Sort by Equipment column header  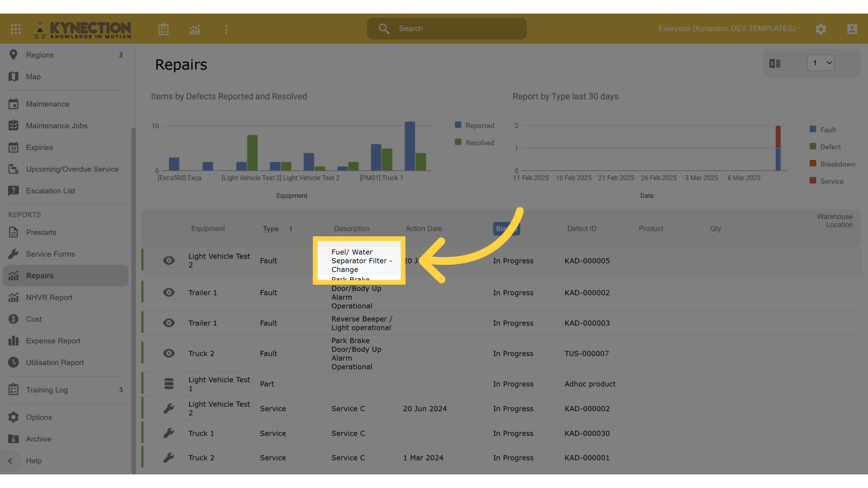click(208, 229)
